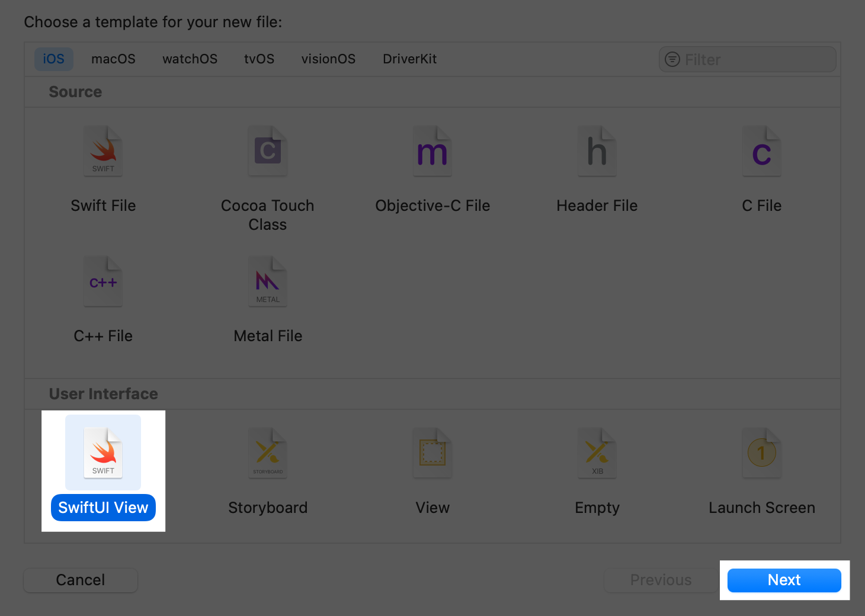This screenshot has height=616, width=865.
Task: Open the watchOS template tab
Action: 190,59
